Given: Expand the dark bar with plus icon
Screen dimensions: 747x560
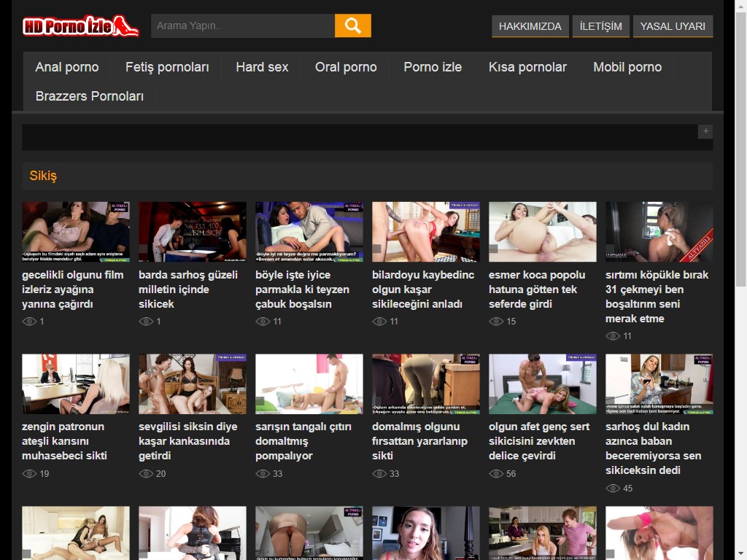Looking at the screenshot, I should pyautogui.click(x=705, y=131).
